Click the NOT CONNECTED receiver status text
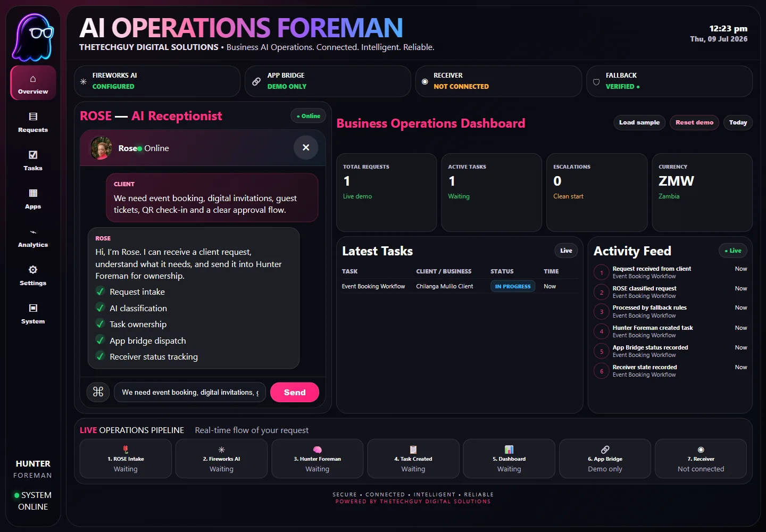766x532 pixels. pyautogui.click(x=461, y=86)
